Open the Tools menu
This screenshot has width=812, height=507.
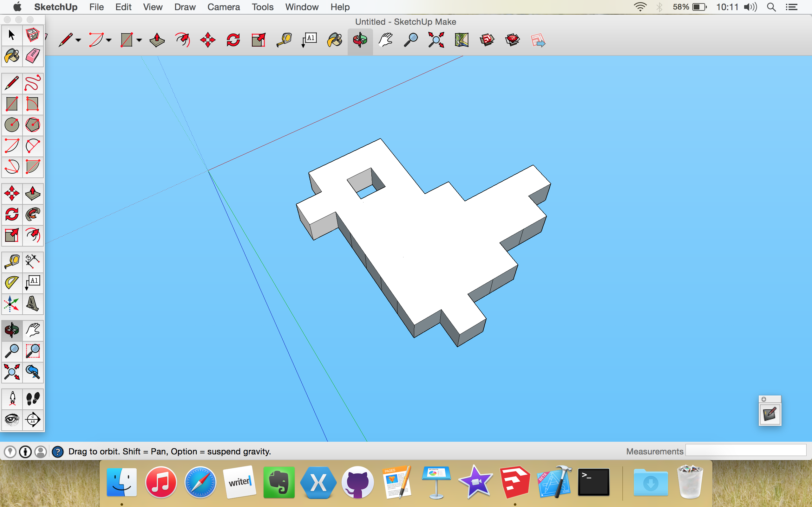[x=262, y=7]
